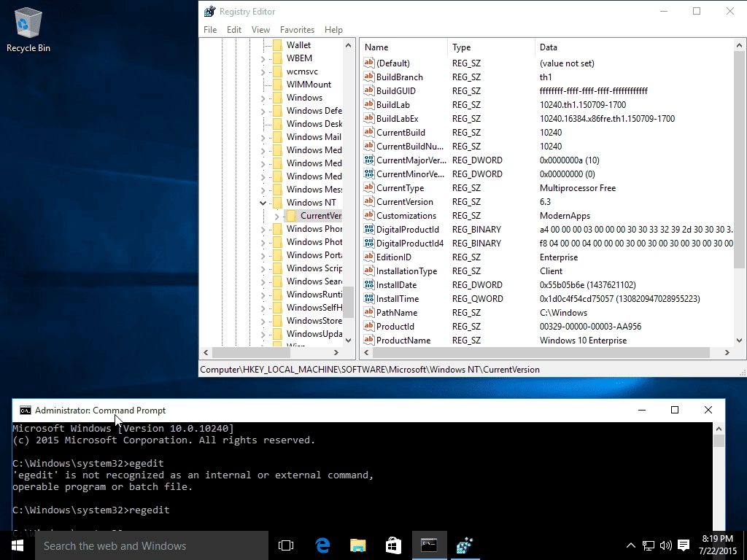Sort values by the Data column header

(634, 47)
